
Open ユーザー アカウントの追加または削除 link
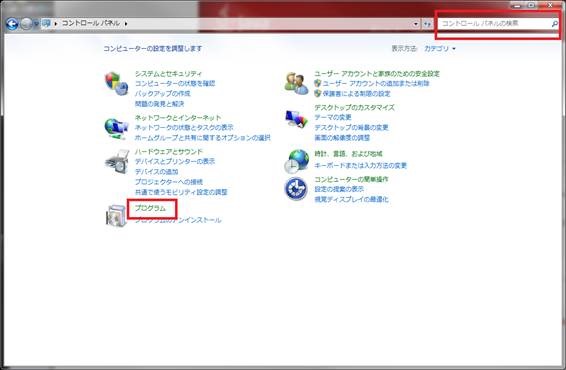pyautogui.click(x=376, y=83)
